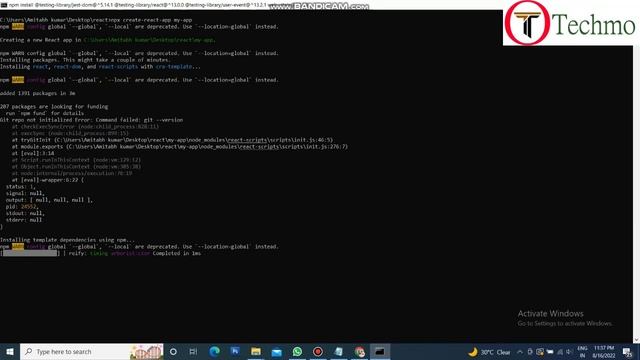Open Google Chrome from the taskbar
Screen dimensions: 640x360
click(x=359, y=351)
